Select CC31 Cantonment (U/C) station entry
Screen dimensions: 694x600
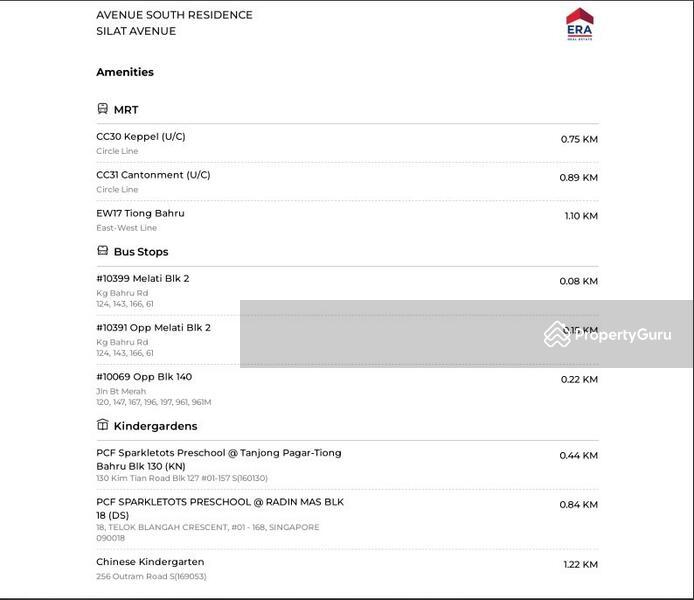153,175
